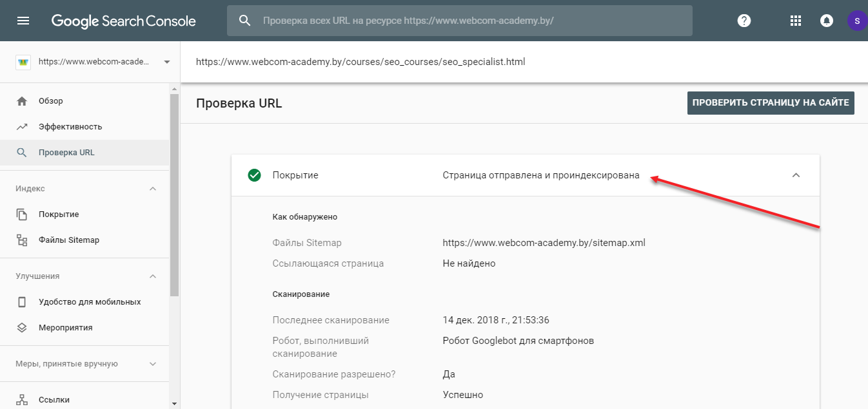Image resolution: width=868 pixels, height=409 pixels.
Task: Click the purple user account avatar
Action: coord(856,21)
